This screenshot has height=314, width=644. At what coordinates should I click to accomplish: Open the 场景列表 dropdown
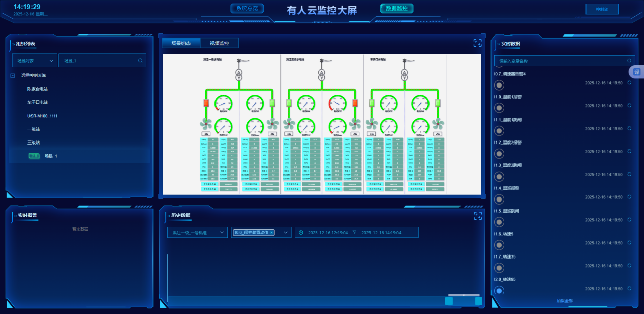click(35, 61)
